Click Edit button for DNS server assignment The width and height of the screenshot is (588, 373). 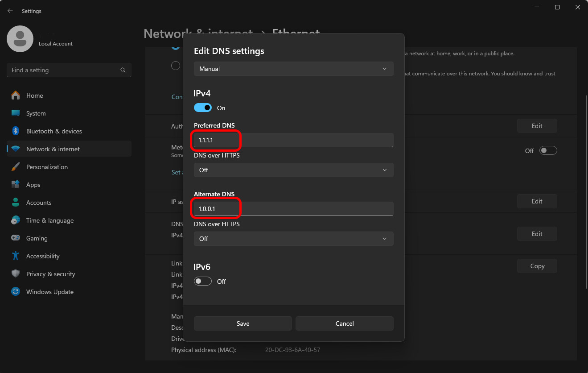pyautogui.click(x=537, y=234)
